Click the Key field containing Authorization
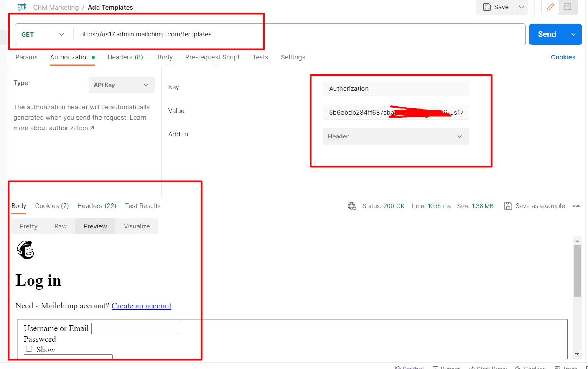This screenshot has height=369, width=588. tap(396, 89)
